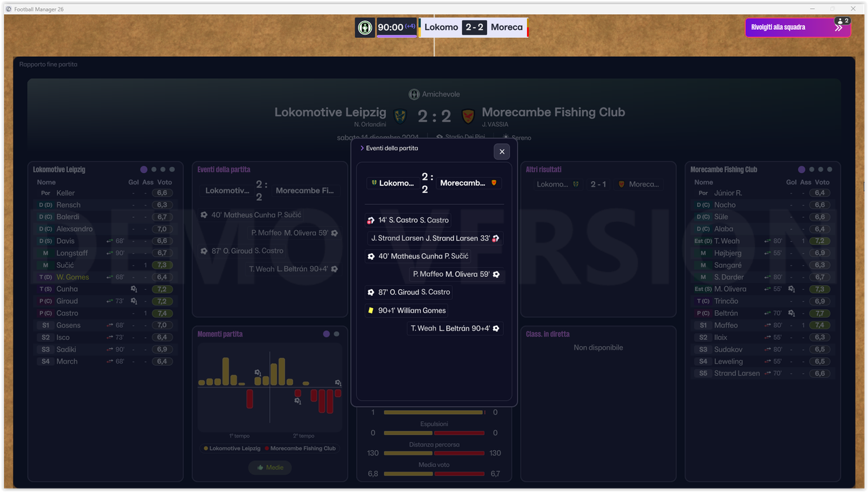Click the goal ball icon at 40' in popup
Screen dimensions: 868x492
pyautogui.click(x=371, y=257)
